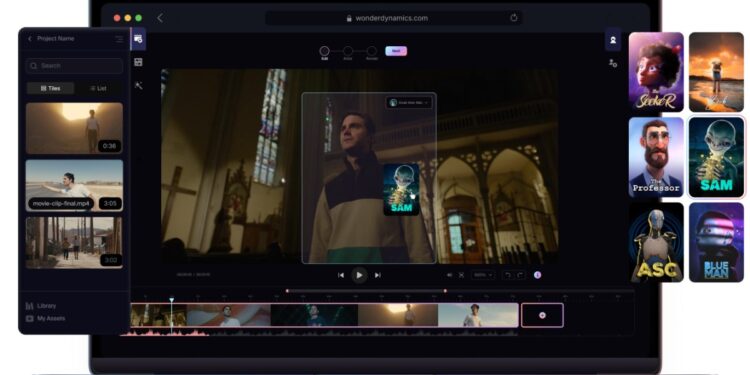The width and height of the screenshot is (750, 375).
Task: Open the characters panel icon
Action: 613,40
